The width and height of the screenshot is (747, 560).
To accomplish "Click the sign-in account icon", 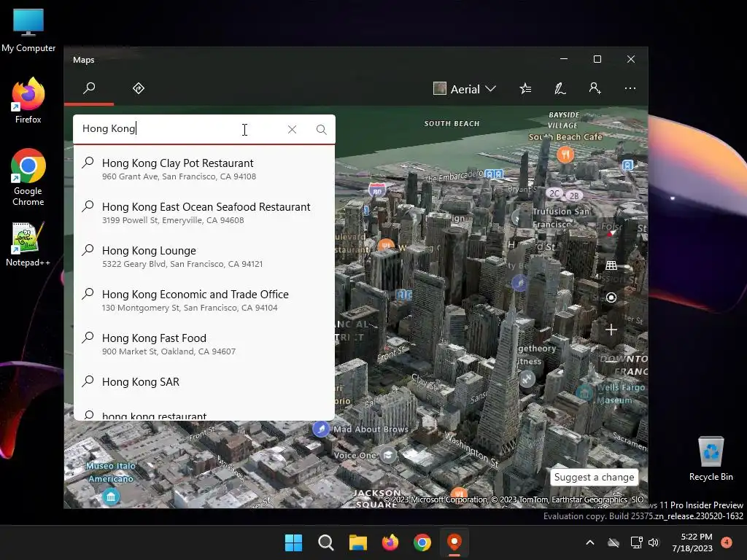I will coord(595,88).
